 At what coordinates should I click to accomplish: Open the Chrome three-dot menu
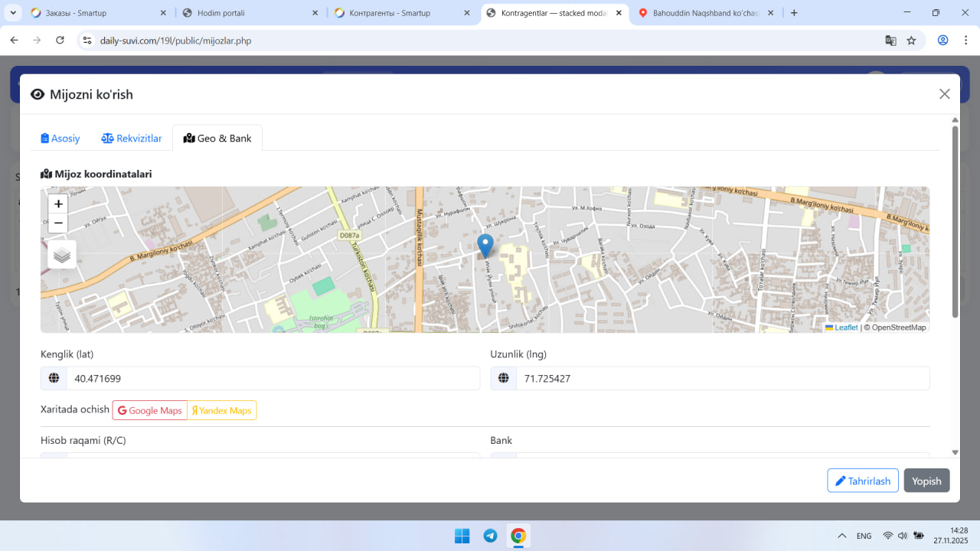click(x=964, y=41)
